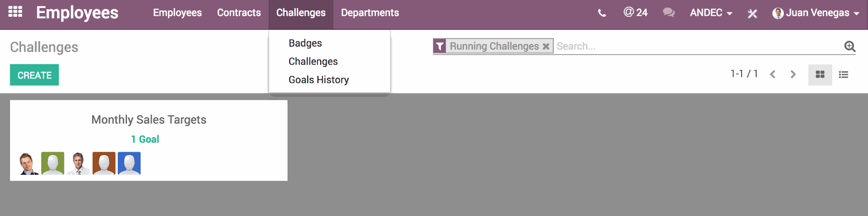
Task: Click the phone call icon
Action: tap(602, 13)
